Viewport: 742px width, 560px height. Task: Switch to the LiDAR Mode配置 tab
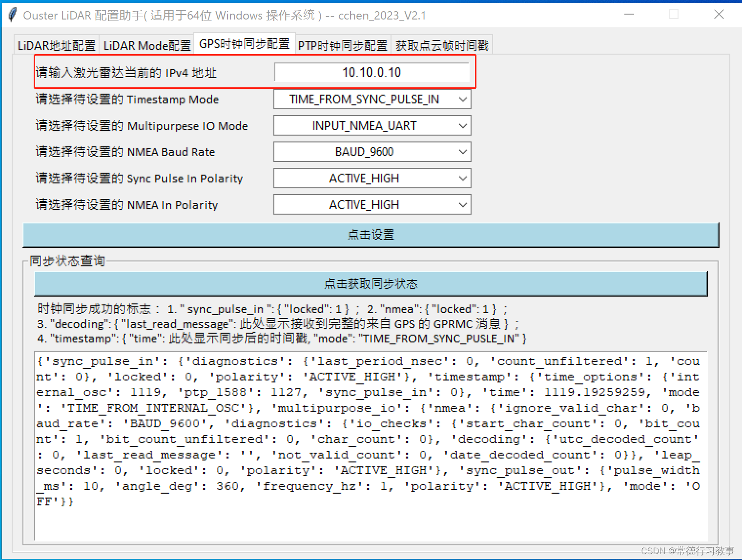[x=146, y=44]
